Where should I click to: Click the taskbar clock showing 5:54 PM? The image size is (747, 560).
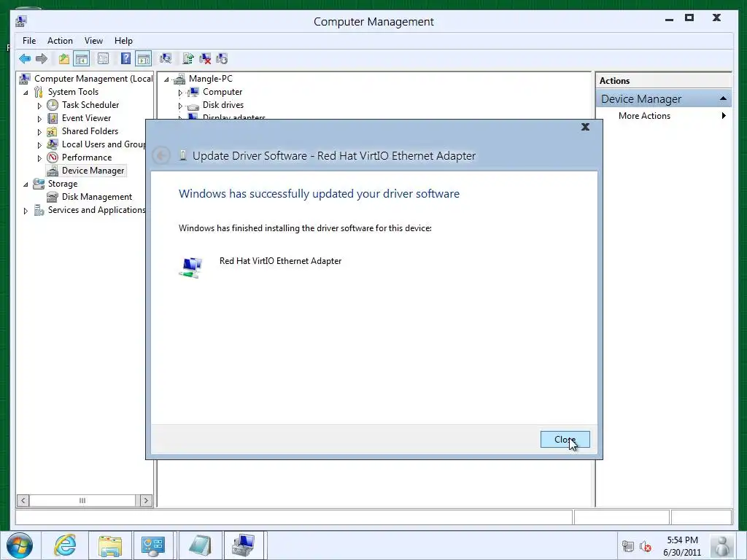tap(682, 546)
